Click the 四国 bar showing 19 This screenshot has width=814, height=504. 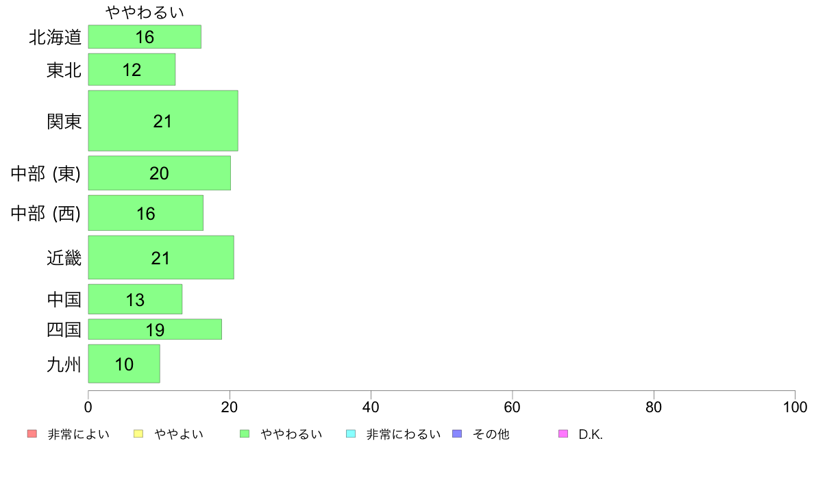tap(156, 329)
